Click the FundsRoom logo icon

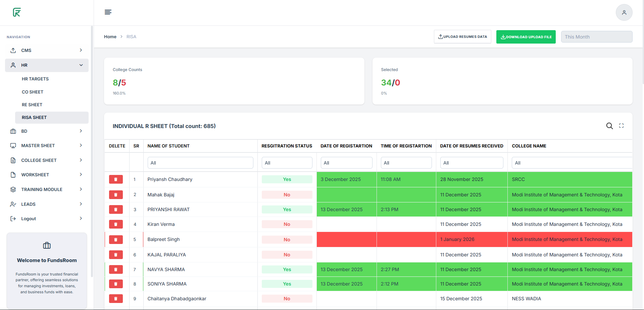coord(17,12)
